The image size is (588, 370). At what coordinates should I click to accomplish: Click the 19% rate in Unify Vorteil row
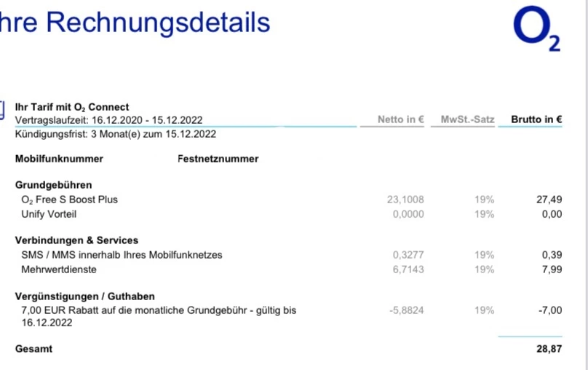[485, 214]
